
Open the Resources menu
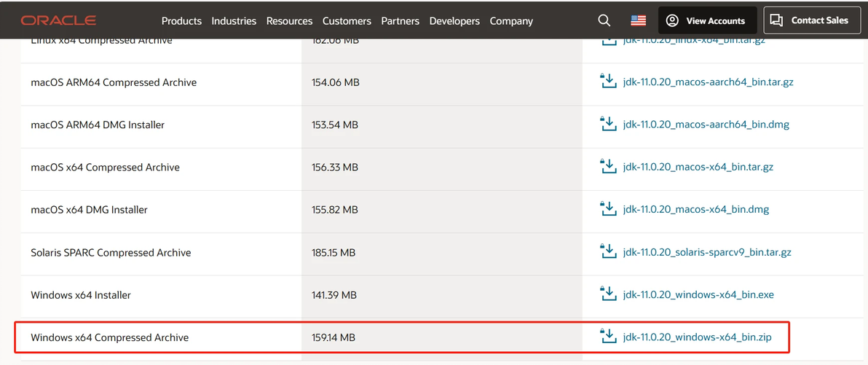click(x=289, y=21)
